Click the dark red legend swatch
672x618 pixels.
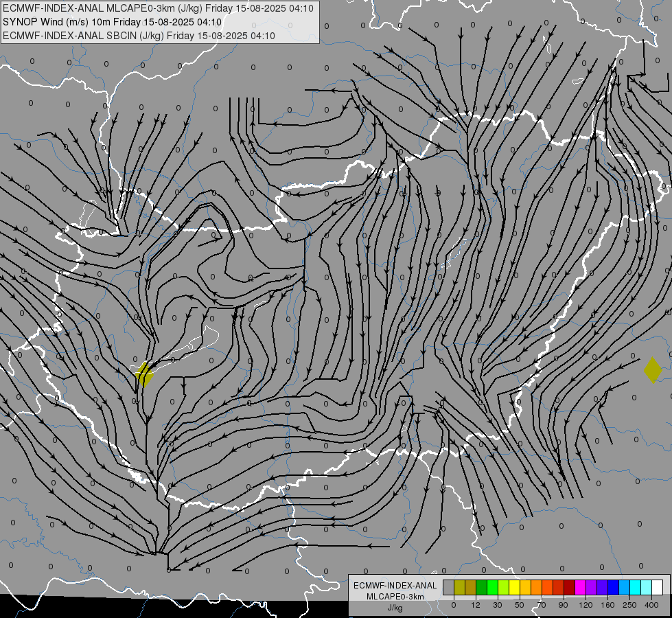569,587
